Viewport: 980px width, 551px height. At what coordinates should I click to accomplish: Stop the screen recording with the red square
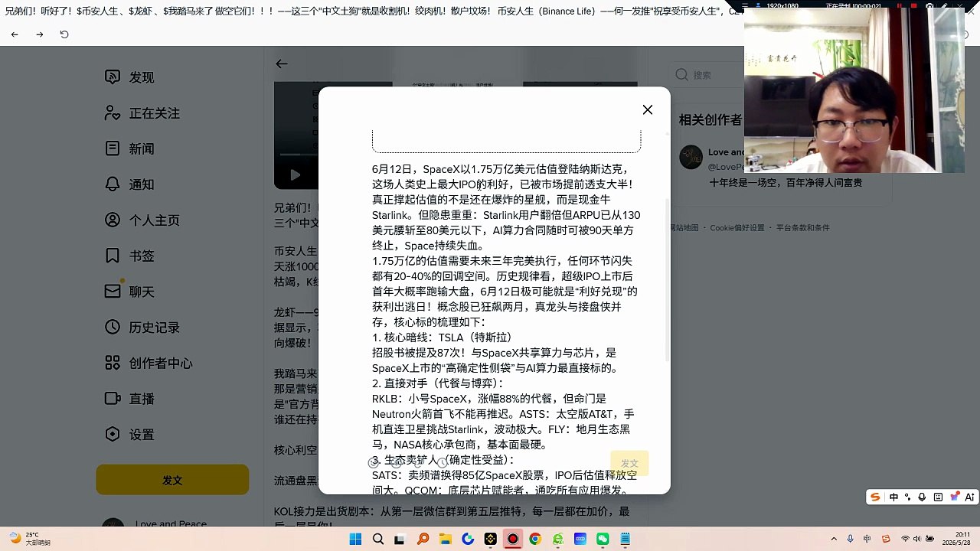[913, 5]
